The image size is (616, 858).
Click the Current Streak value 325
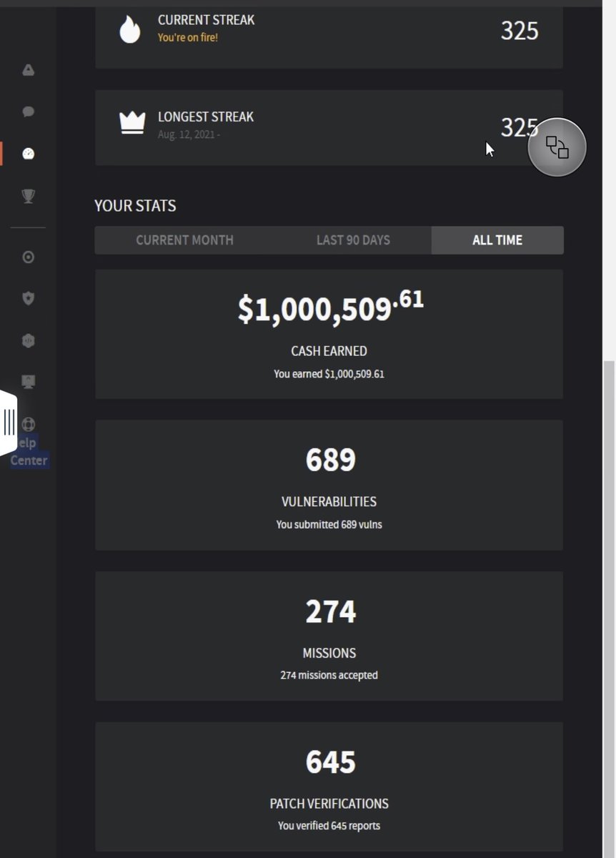520,31
